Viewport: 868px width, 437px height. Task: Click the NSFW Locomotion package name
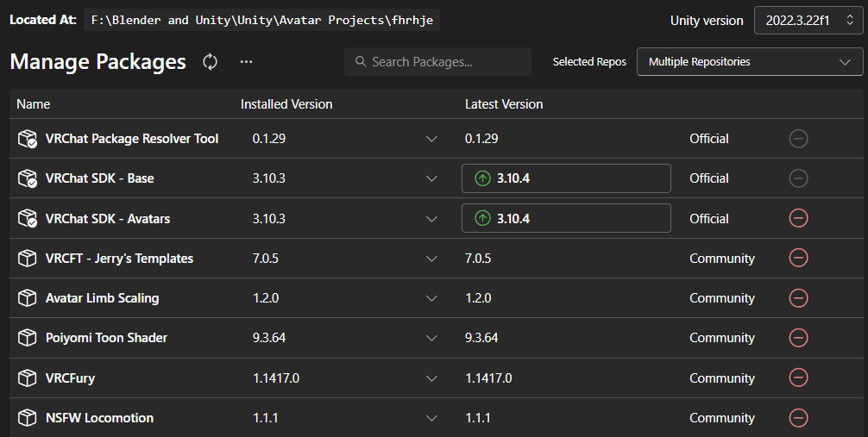coord(99,418)
